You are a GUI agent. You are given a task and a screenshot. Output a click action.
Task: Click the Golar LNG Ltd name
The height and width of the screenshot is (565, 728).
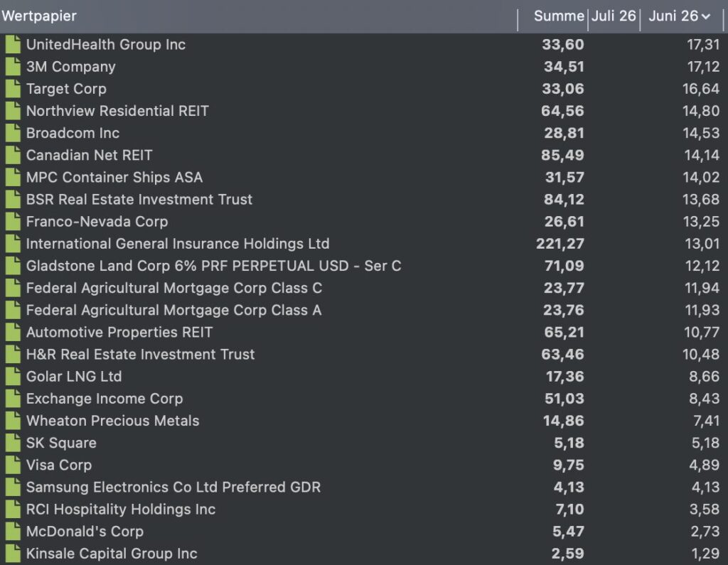tap(74, 377)
